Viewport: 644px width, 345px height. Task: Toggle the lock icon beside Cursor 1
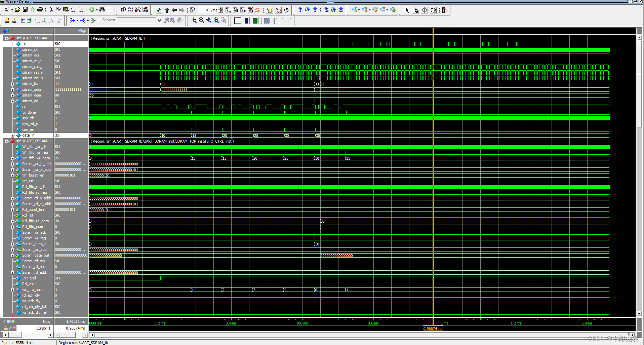coord(6,328)
